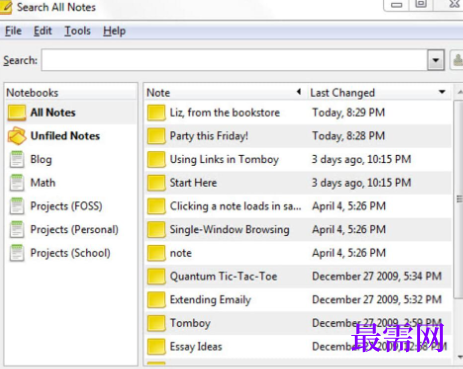Viewport: 463px width, 369px height.
Task: Click the note icon for Party this Friday!
Action: pyautogui.click(x=156, y=136)
